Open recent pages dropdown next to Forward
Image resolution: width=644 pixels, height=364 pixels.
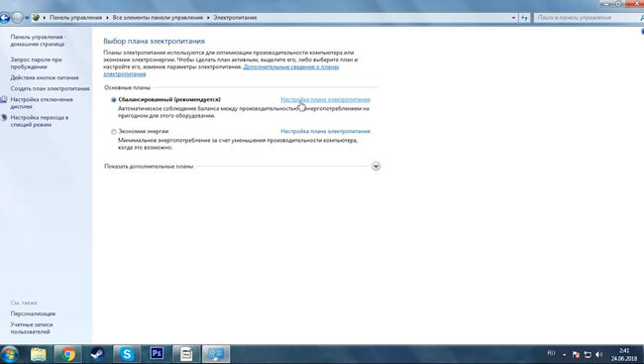click(27, 18)
